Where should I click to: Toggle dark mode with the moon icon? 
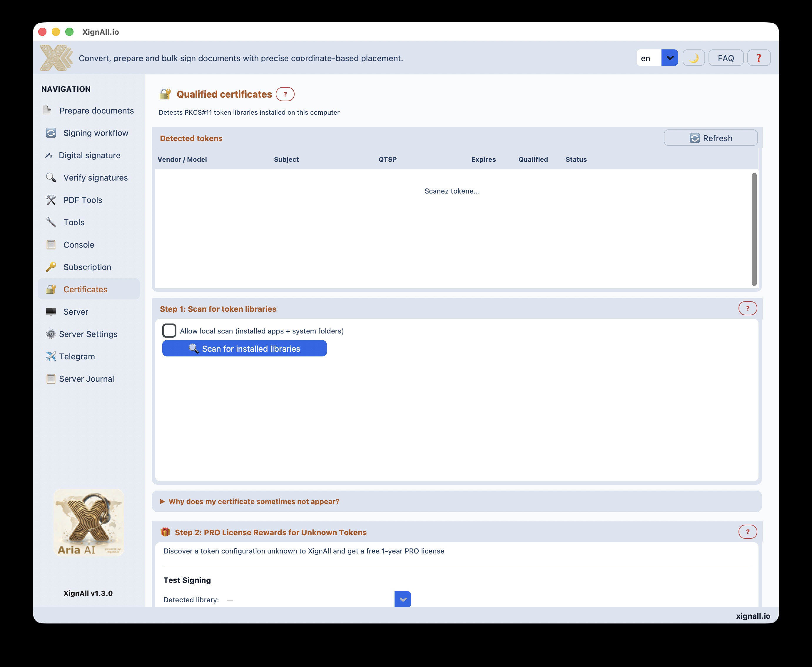[694, 58]
